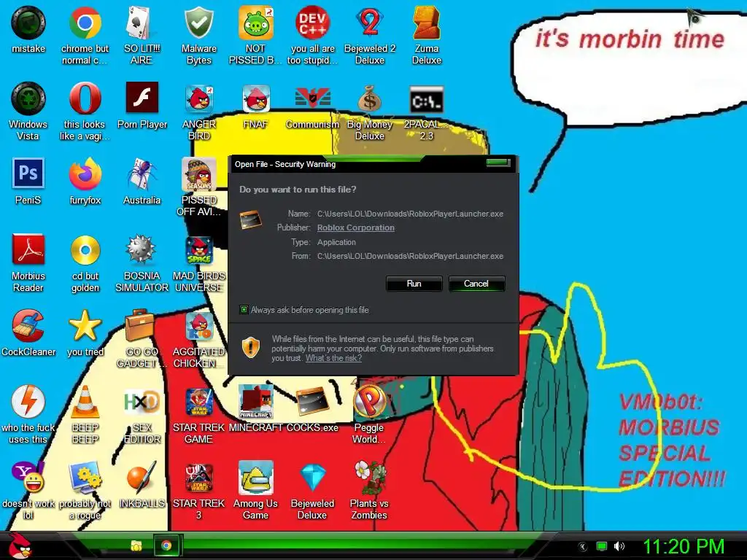
Task: Switch to Chrome on the taskbar
Action: point(166,545)
